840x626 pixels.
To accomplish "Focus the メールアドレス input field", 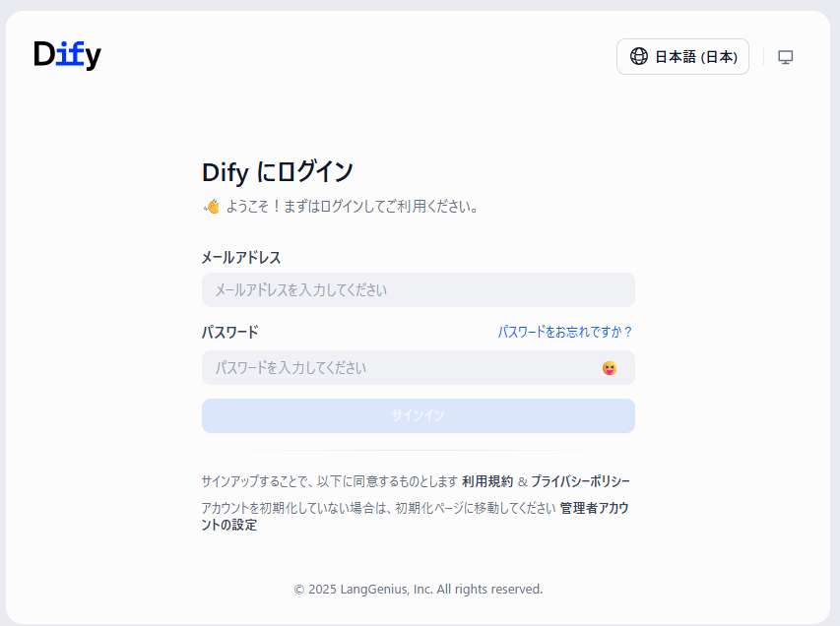I will 418,290.
